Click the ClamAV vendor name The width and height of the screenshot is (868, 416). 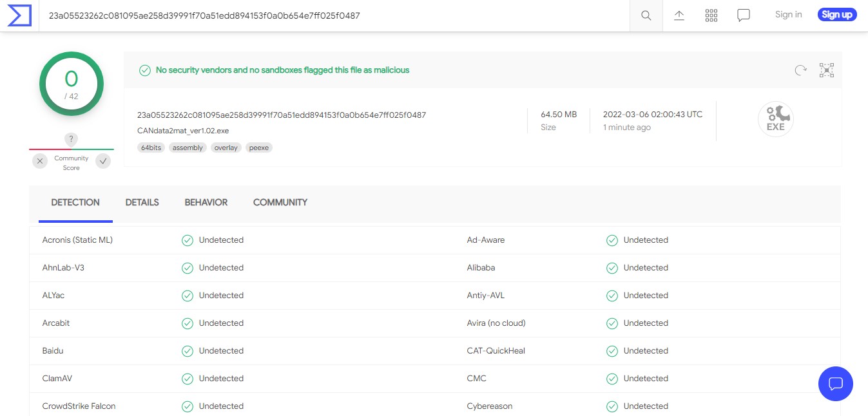point(57,379)
